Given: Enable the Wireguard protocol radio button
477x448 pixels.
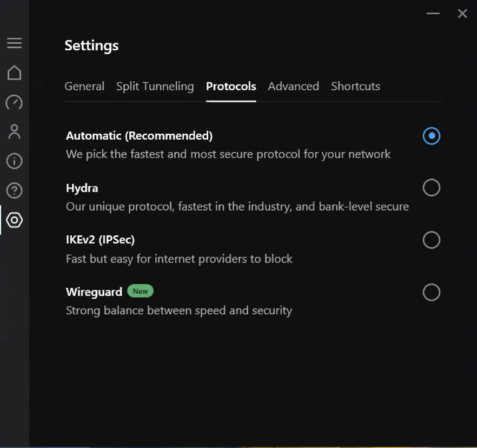Looking at the screenshot, I should coord(432,293).
